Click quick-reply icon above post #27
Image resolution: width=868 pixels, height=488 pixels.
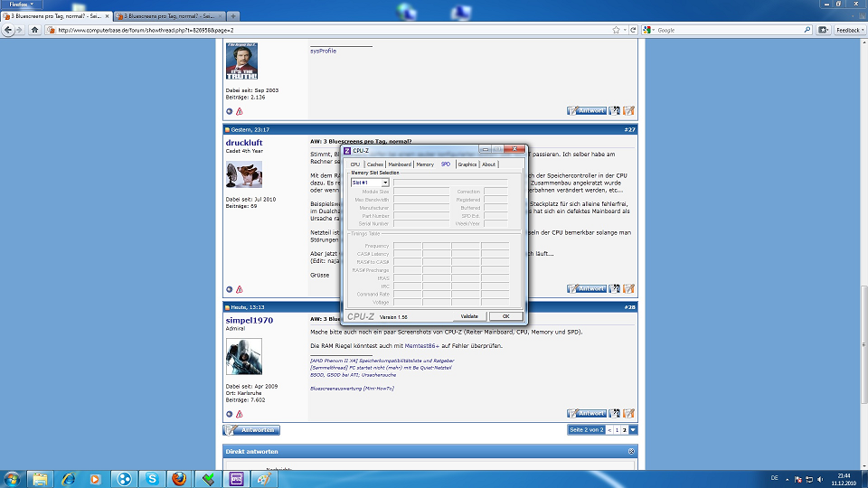point(629,110)
